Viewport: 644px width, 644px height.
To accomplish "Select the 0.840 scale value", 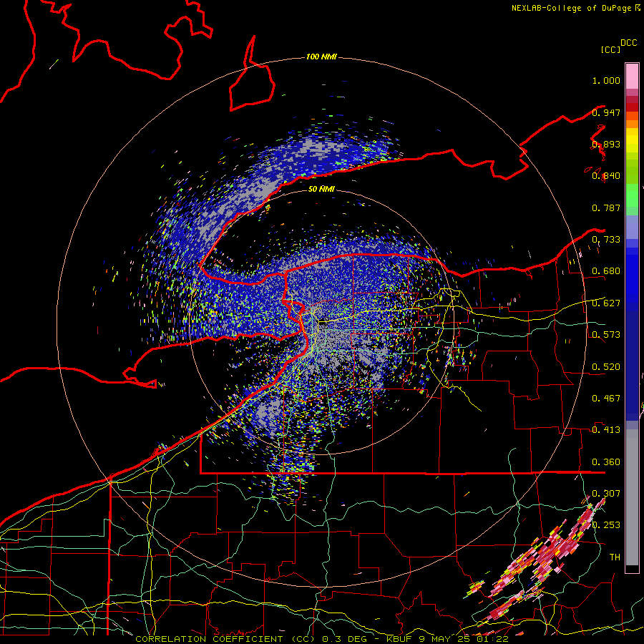I will [x=606, y=176].
